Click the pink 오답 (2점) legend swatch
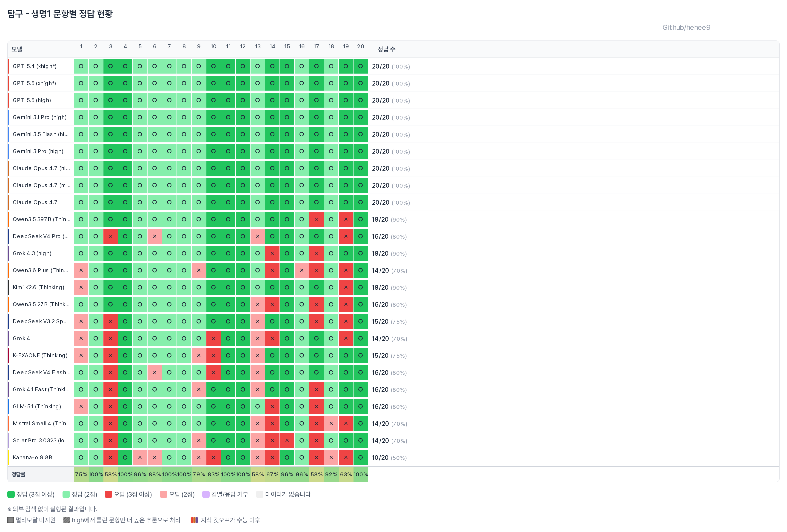This screenshot has height=532, width=787. point(164,494)
